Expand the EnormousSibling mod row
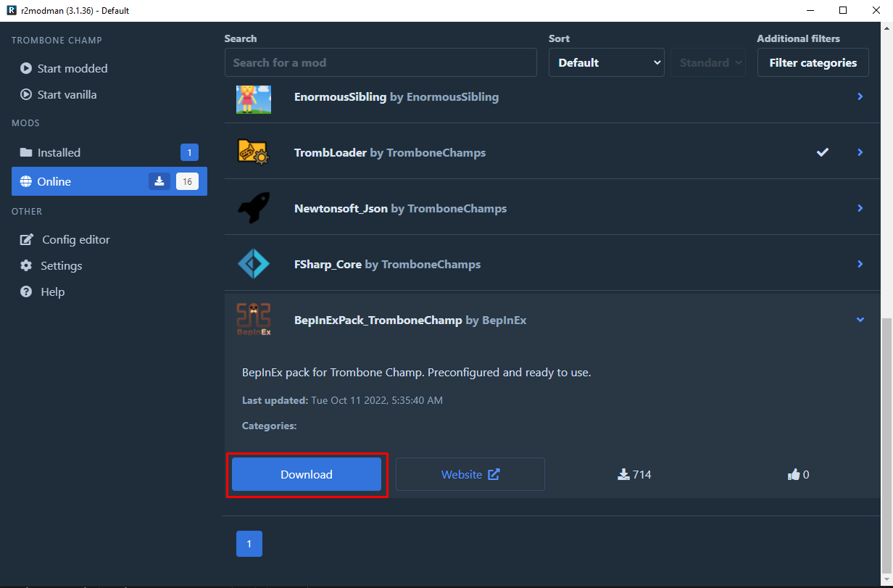The height and width of the screenshot is (588, 893). 860,96
